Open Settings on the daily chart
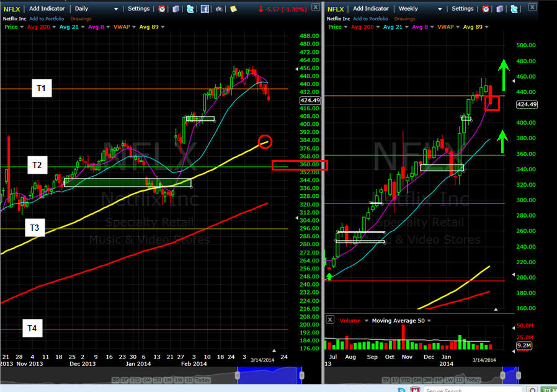Viewport: 557px width, 392px height. tap(138, 9)
